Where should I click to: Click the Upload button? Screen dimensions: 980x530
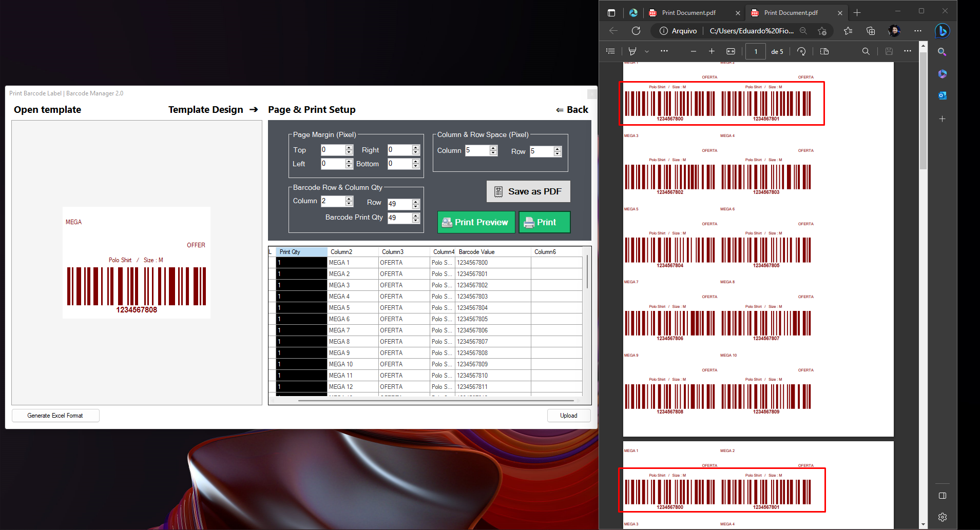(x=568, y=416)
